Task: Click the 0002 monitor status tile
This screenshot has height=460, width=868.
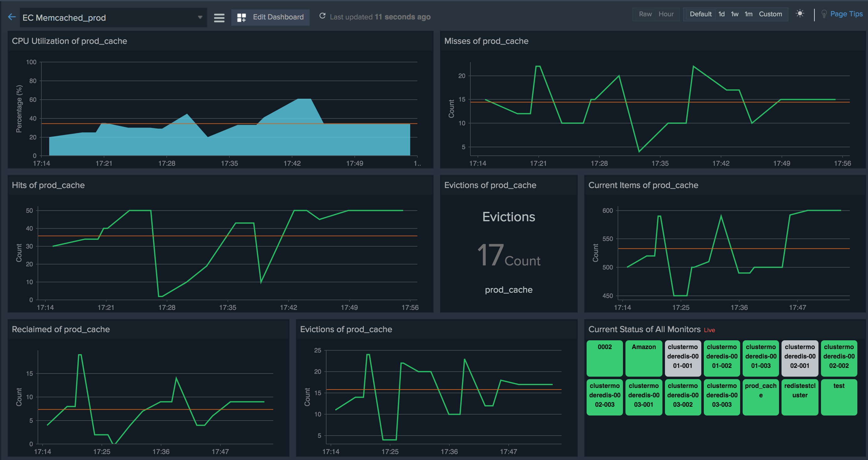Action: tap(604, 358)
